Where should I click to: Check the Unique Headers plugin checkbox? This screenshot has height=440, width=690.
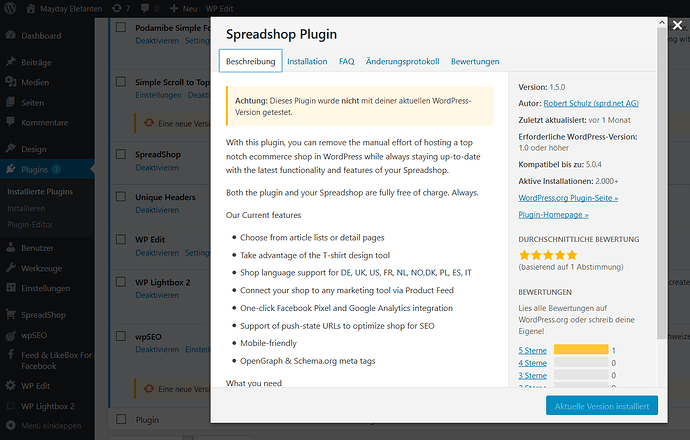click(121, 198)
